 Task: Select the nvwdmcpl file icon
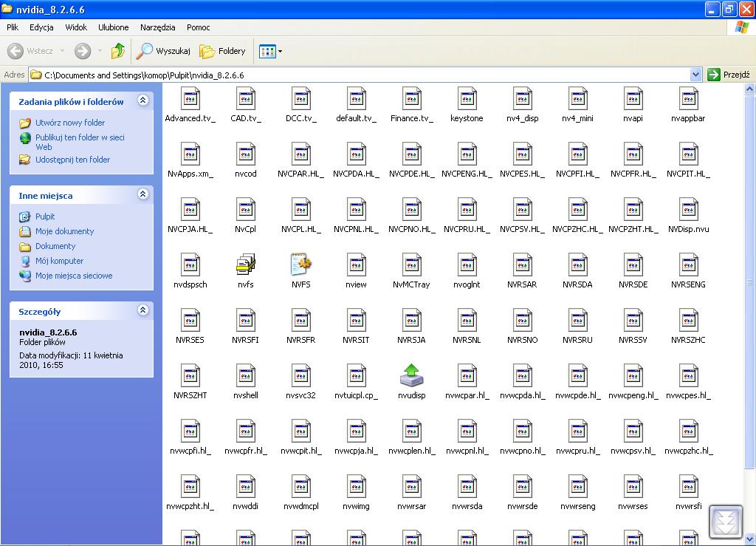[301, 487]
